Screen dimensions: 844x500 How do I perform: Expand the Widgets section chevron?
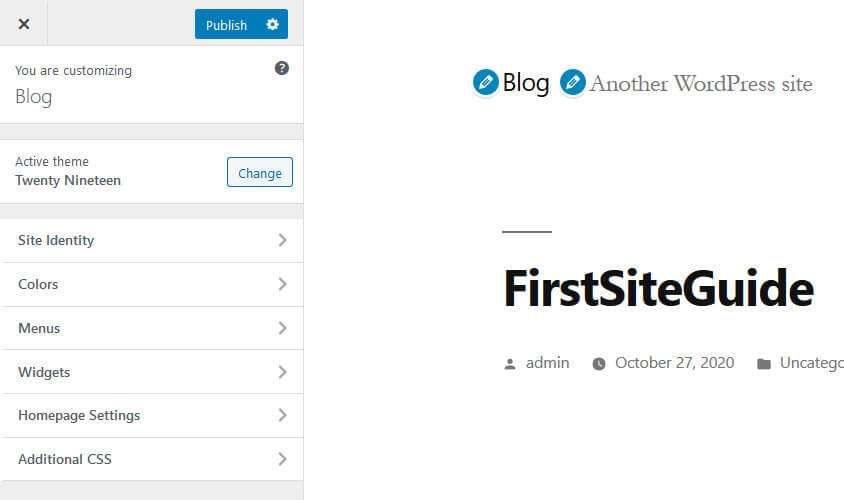[x=283, y=372]
